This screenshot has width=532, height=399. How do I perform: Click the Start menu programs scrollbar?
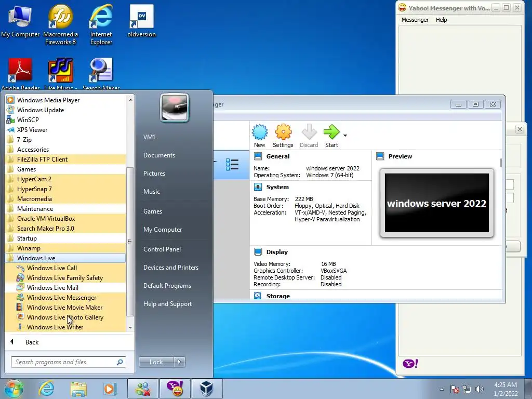(130, 242)
